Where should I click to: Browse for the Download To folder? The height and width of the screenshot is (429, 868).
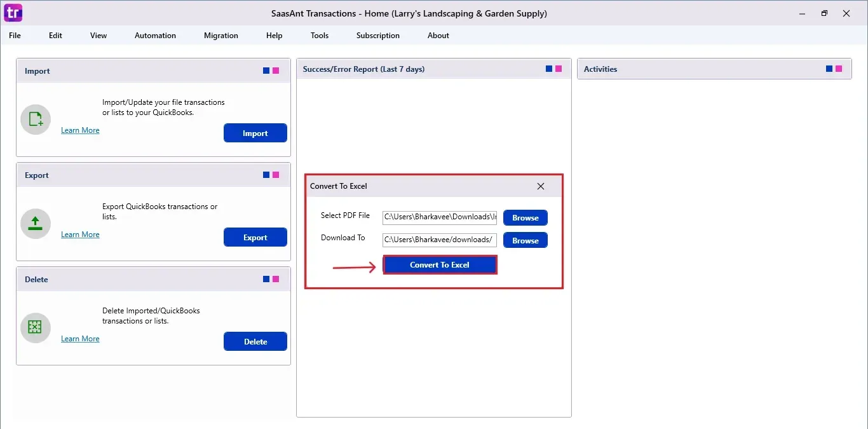[526, 241]
